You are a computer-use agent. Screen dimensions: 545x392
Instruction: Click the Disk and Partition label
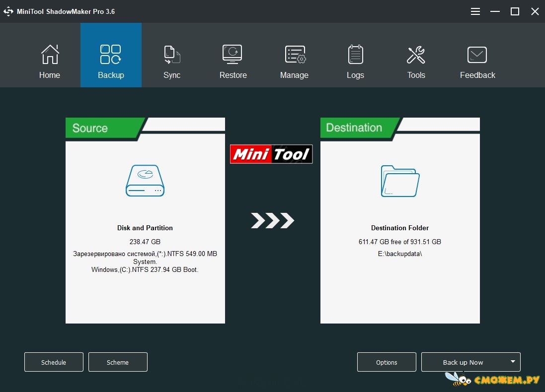pos(145,228)
